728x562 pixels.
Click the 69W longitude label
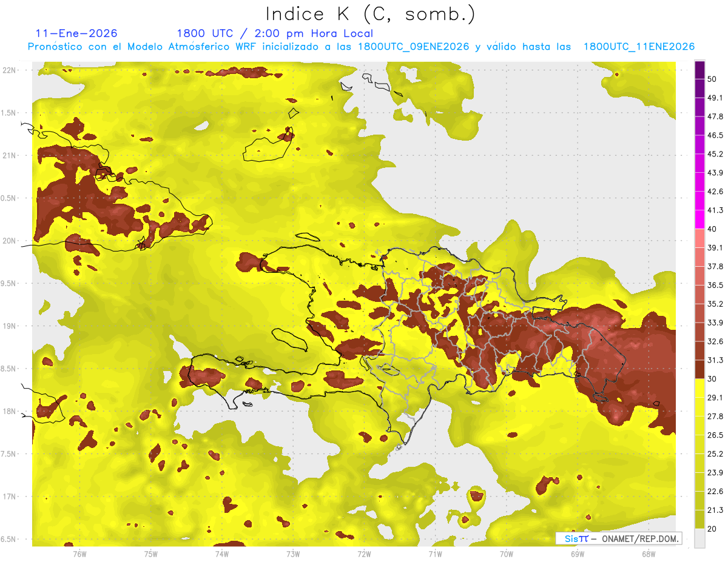coord(578,554)
